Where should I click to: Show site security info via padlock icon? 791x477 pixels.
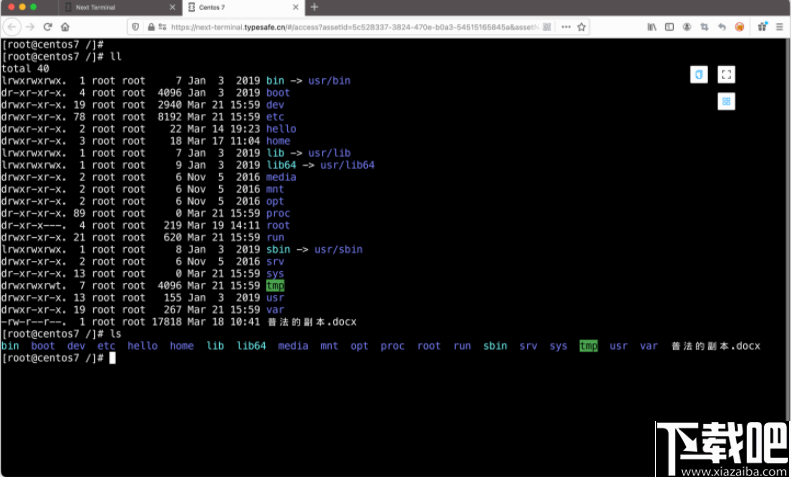(x=151, y=27)
